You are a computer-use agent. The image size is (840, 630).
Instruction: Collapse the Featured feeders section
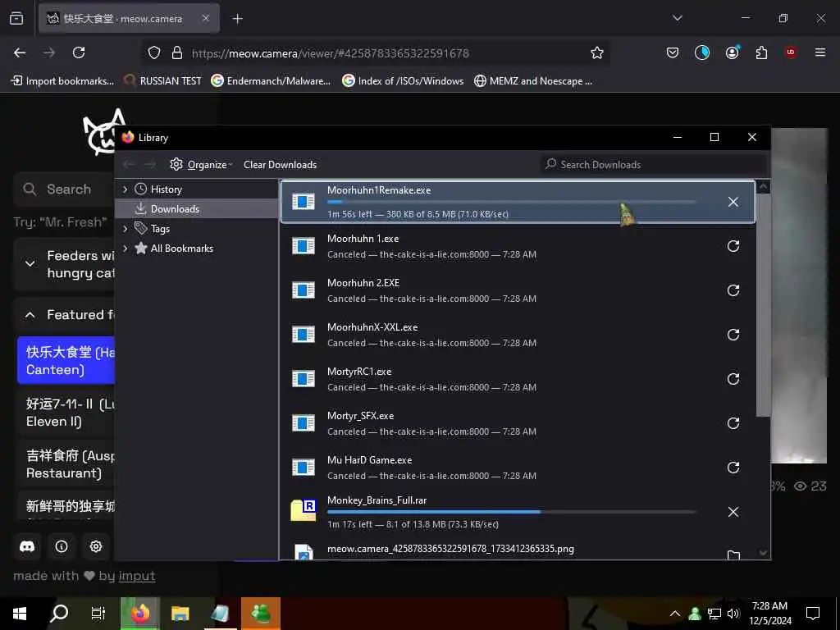pos(30,315)
